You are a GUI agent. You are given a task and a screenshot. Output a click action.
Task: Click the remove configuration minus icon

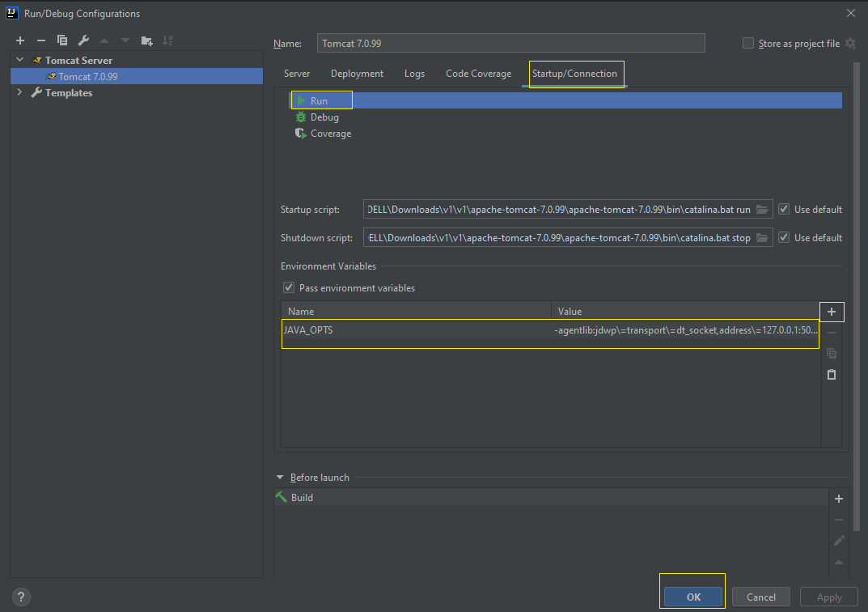[x=41, y=40]
